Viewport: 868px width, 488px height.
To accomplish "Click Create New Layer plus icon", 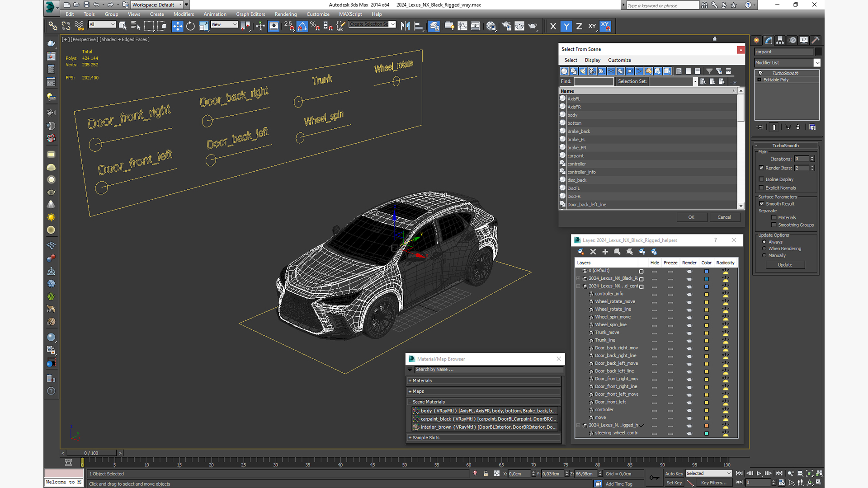I will 605,252.
